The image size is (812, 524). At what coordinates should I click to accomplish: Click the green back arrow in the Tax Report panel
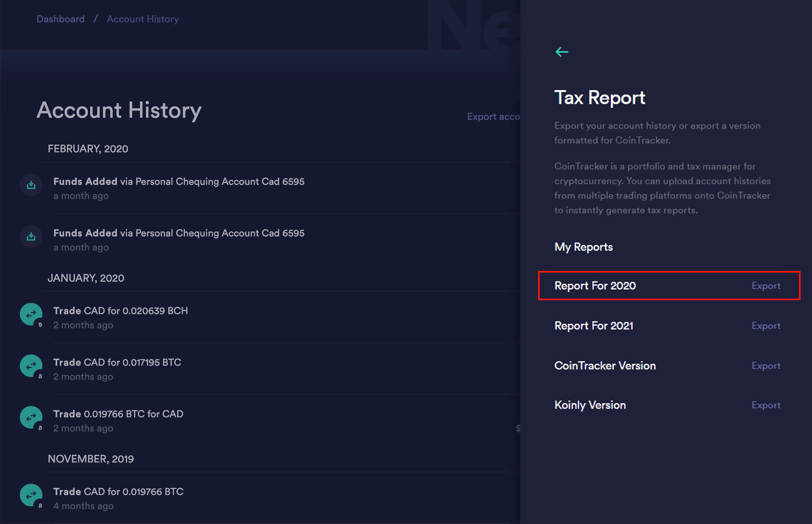pyautogui.click(x=562, y=52)
